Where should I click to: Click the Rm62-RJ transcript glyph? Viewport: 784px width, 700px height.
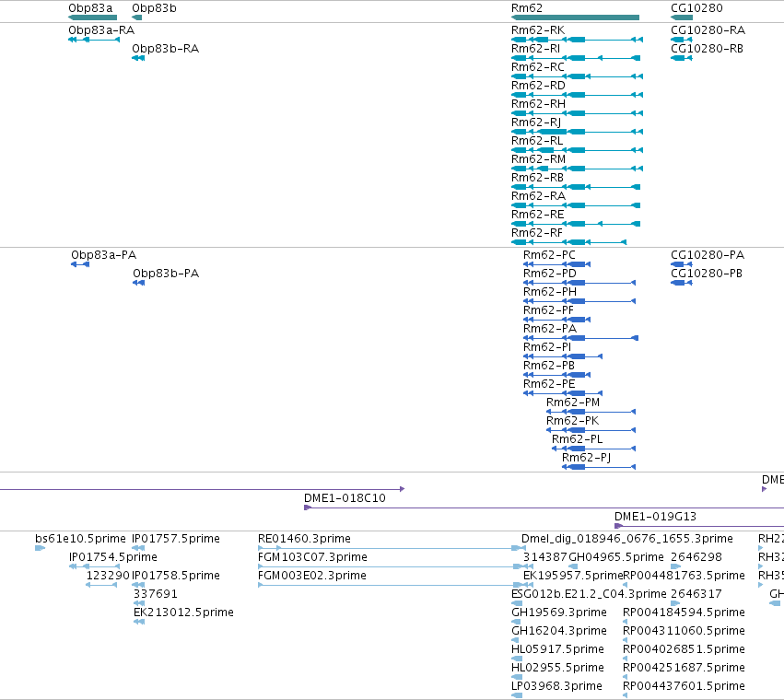pos(577,132)
